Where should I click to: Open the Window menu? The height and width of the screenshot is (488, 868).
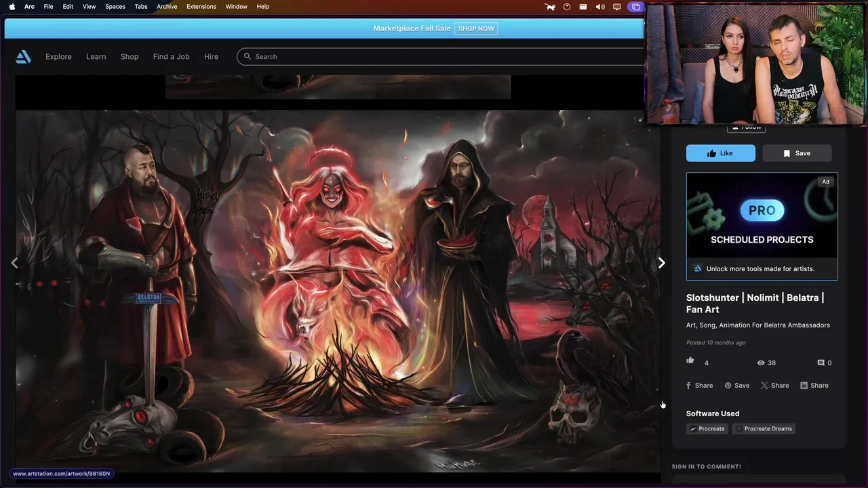(237, 7)
